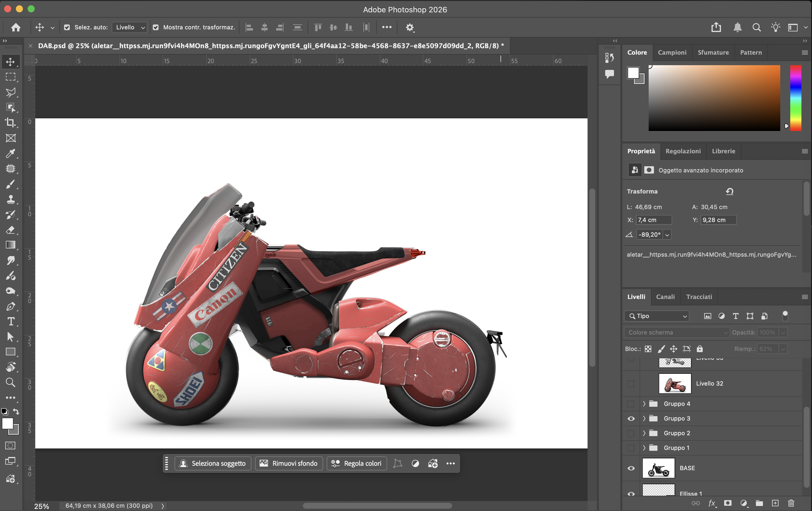Viewport: 812px width, 511px height.
Task: Toggle the Selez. auto checkbox
Action: (67, 27)
